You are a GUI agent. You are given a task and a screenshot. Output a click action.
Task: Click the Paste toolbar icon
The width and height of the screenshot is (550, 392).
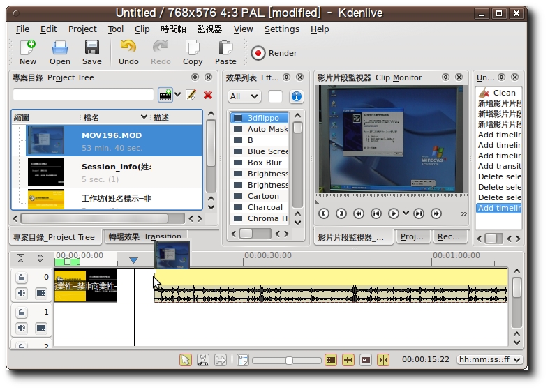225,52
